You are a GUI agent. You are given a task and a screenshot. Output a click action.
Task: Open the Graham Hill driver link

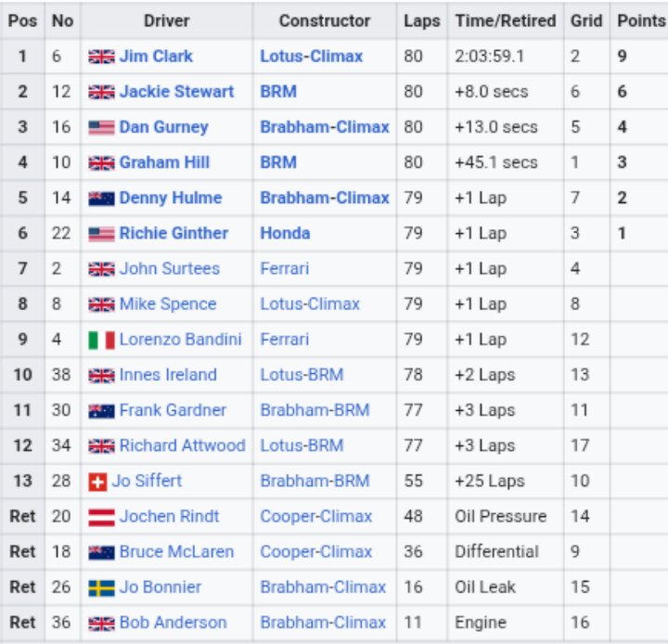click(164, 162)
